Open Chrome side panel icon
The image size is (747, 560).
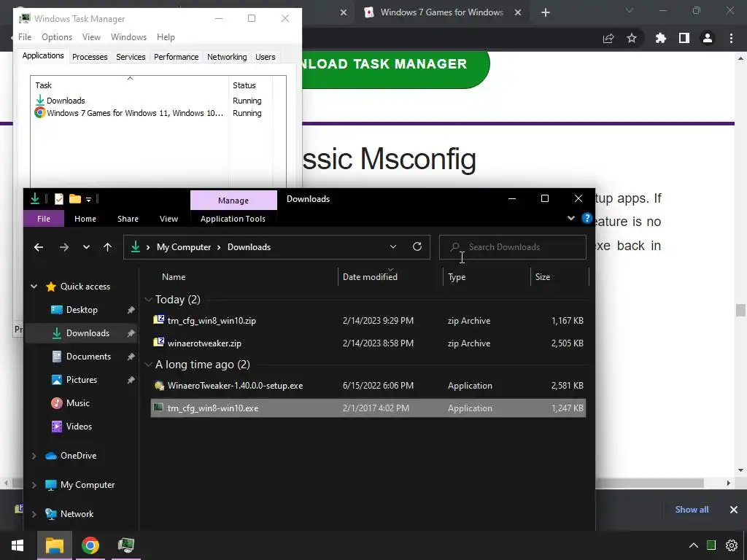(x=684, y=38)
